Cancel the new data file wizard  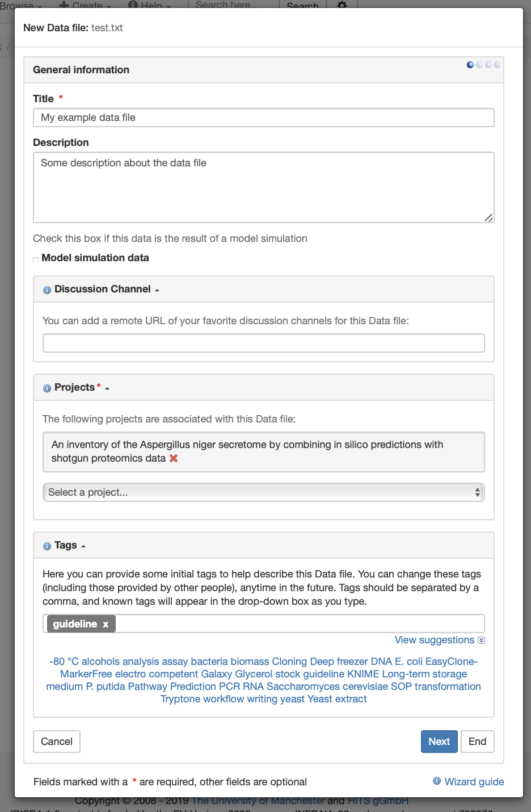(57, 742)
